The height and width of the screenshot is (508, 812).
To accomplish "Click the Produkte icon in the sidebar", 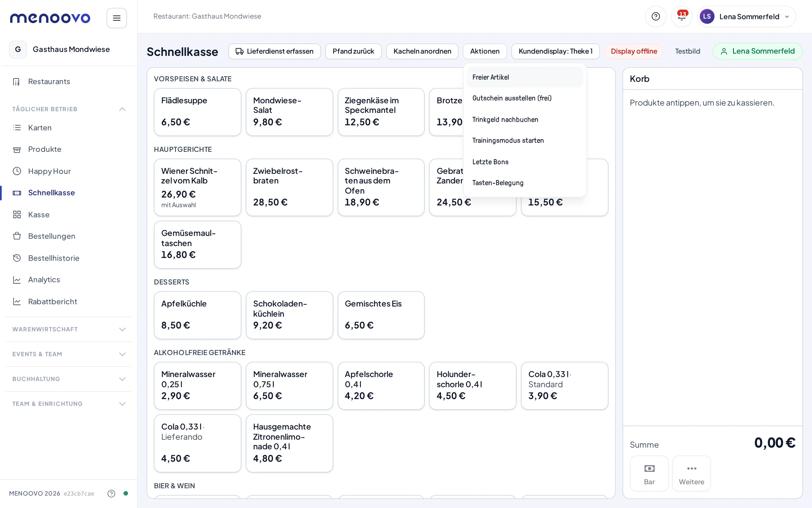I will click(x=16, y=150).
